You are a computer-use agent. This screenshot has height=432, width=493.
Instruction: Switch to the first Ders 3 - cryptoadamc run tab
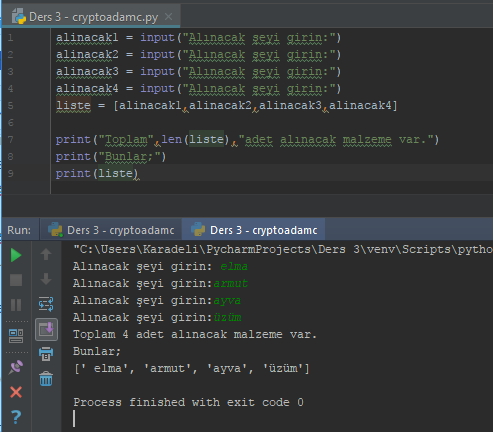[111, 230]
